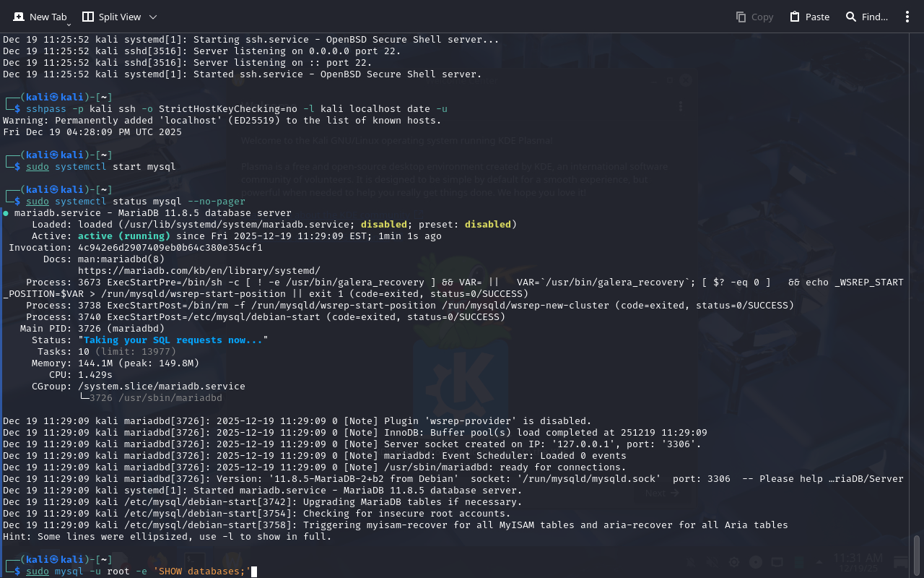Click the /usr/sbin/mariadbd CGroup entry
The image size is (924, 578).
[x=156, y=397]
